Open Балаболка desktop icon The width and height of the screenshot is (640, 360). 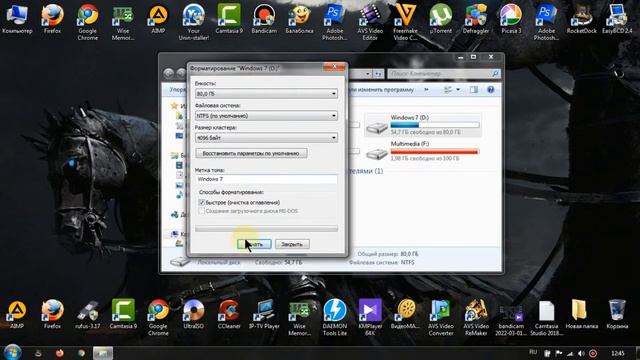(x=299, y=19)
